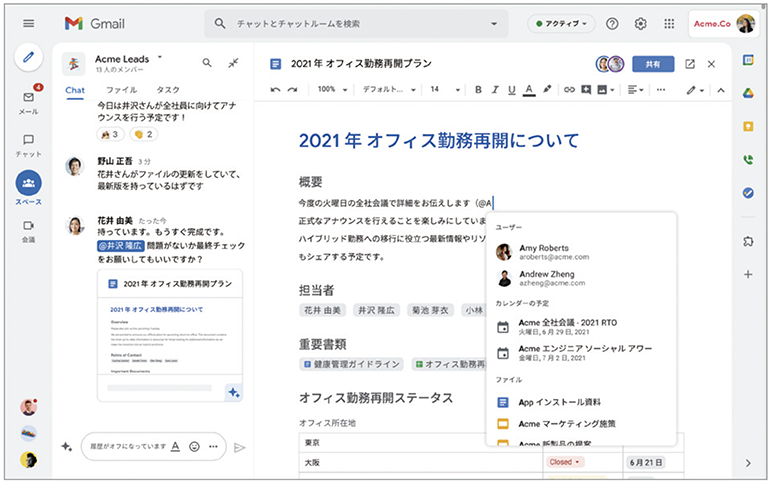Open help question mark icon
This screenshot has width=773, height=485.
click(612, 24)
